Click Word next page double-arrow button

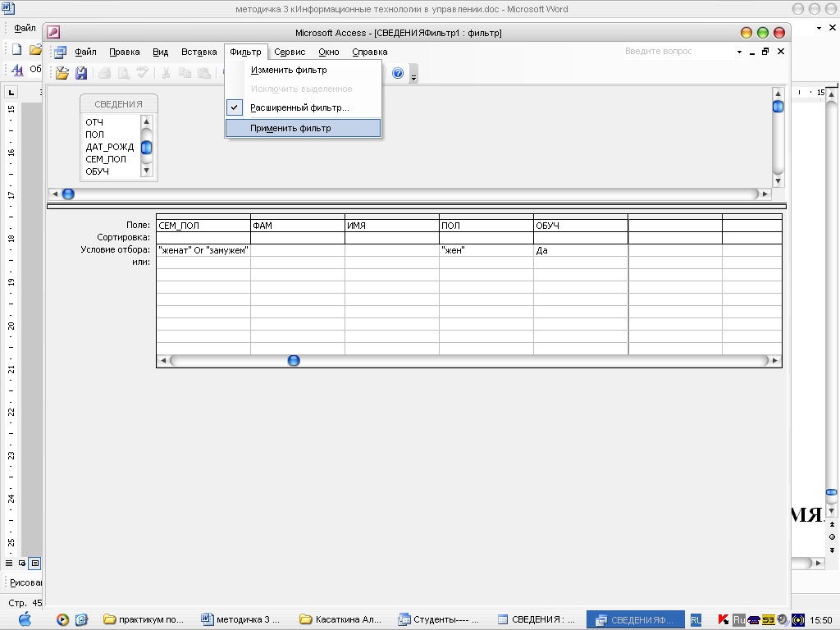click(832, 550)
